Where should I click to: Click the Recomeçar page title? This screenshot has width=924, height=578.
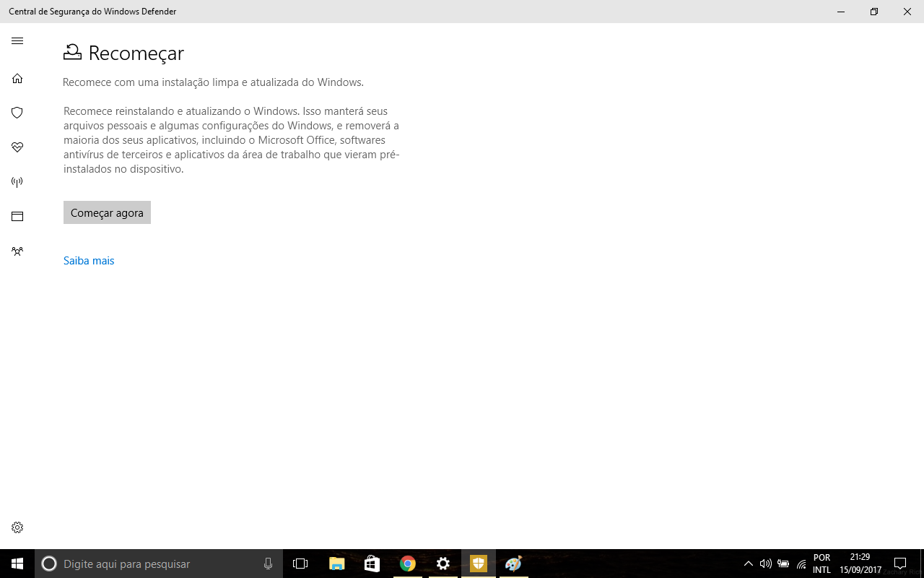pyautogui.click(x=136, y=53)
